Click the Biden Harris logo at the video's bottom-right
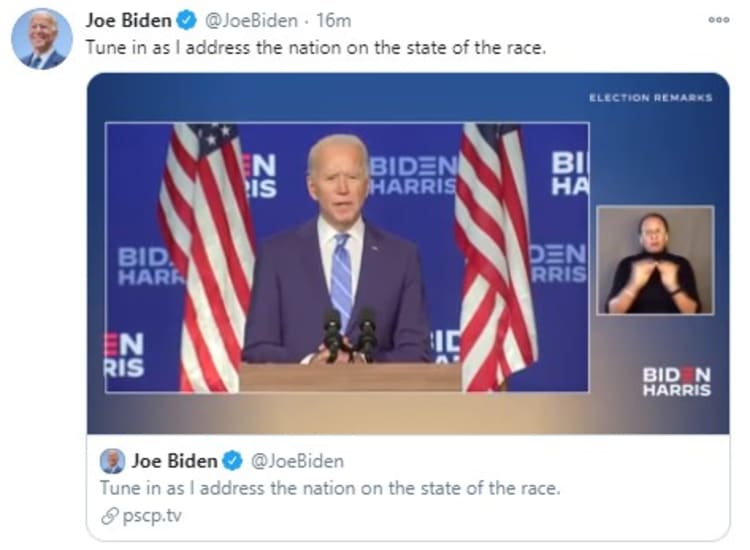 [677, 381]
